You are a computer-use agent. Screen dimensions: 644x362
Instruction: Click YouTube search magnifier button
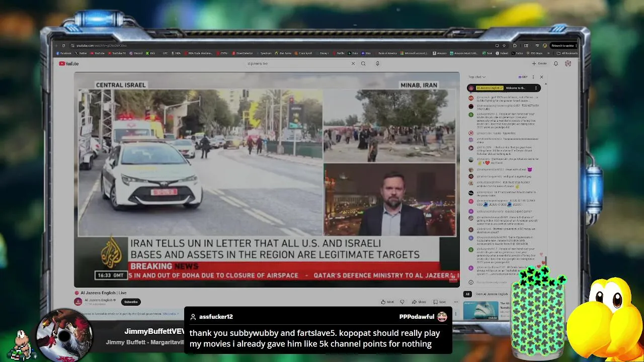point(363,63)
